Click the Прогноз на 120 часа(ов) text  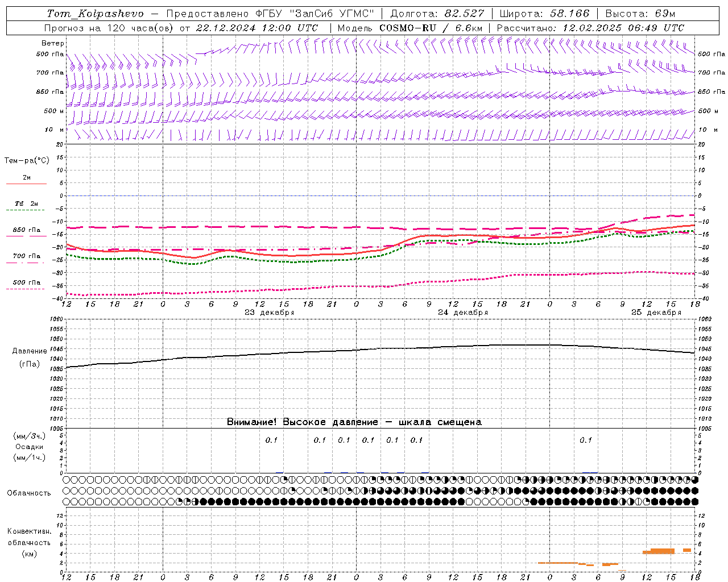[109, 28]
